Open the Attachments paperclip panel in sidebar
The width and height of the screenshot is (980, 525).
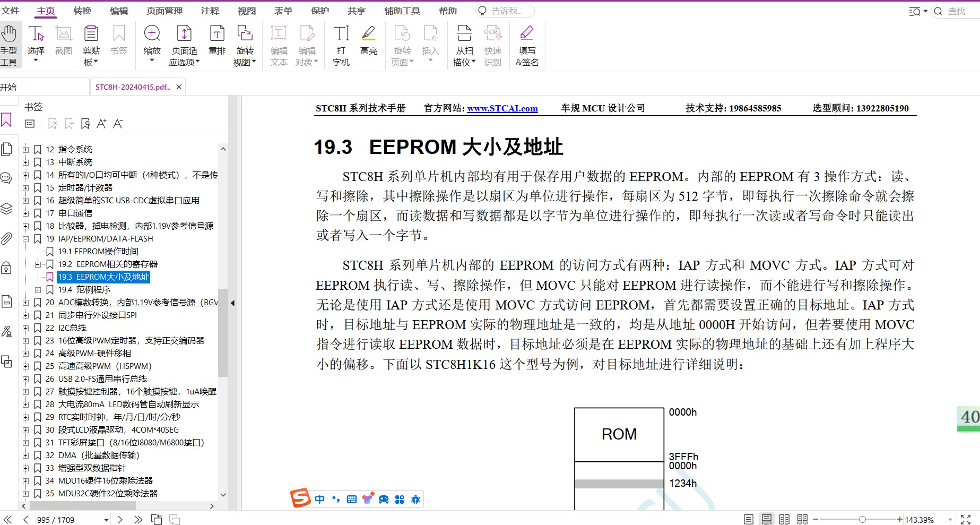[6, 238]
